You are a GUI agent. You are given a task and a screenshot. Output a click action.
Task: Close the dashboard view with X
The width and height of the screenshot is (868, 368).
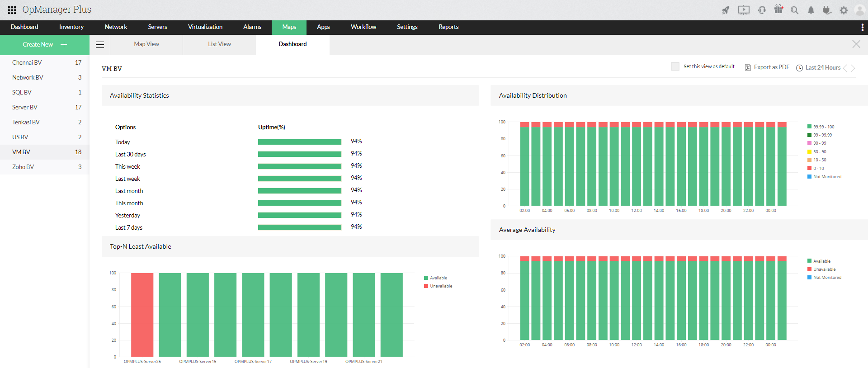856,44
